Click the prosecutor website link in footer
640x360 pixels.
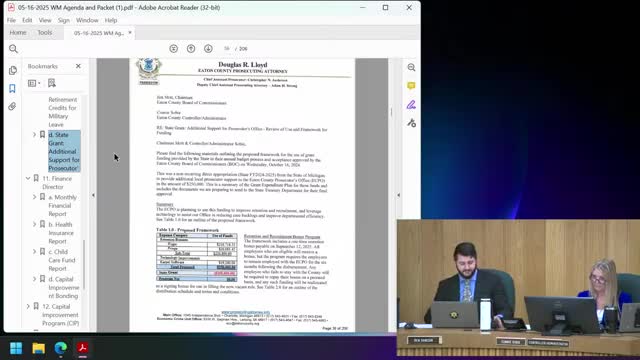[246, 313]
